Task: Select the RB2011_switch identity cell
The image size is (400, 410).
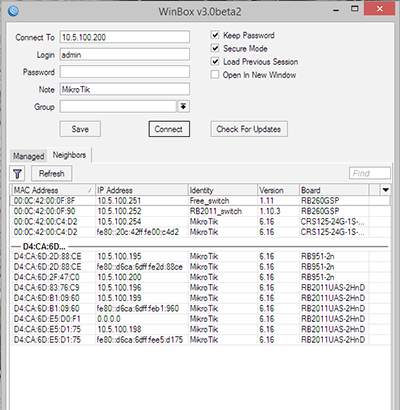Action: point(216,211)
